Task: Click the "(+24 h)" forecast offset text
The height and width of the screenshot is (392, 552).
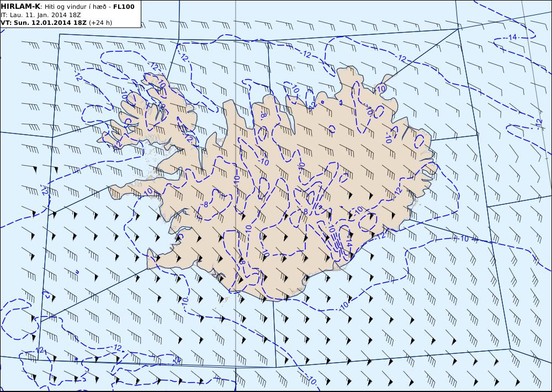Action: pos(100,23)
